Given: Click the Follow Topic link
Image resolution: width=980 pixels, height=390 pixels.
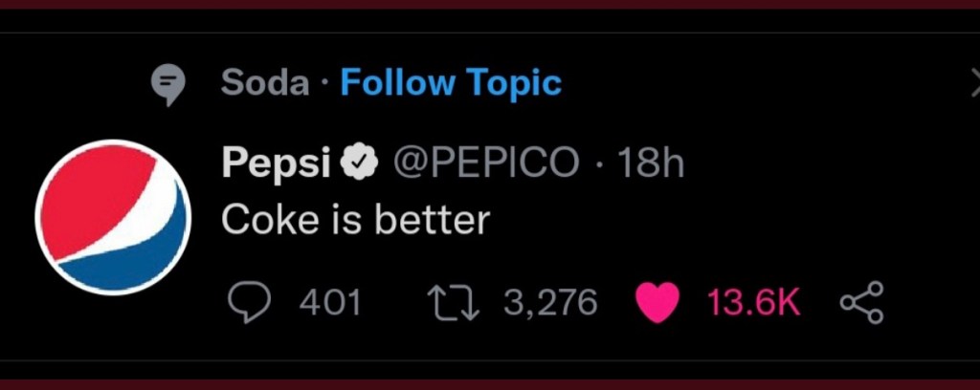Looking at the screenshot, I should (x=451, y=83).
